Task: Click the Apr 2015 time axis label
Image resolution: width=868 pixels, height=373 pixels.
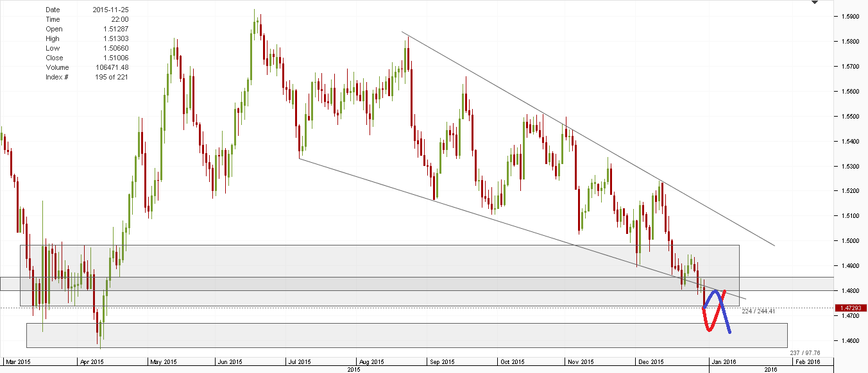Action: click(x=91, y=361)
